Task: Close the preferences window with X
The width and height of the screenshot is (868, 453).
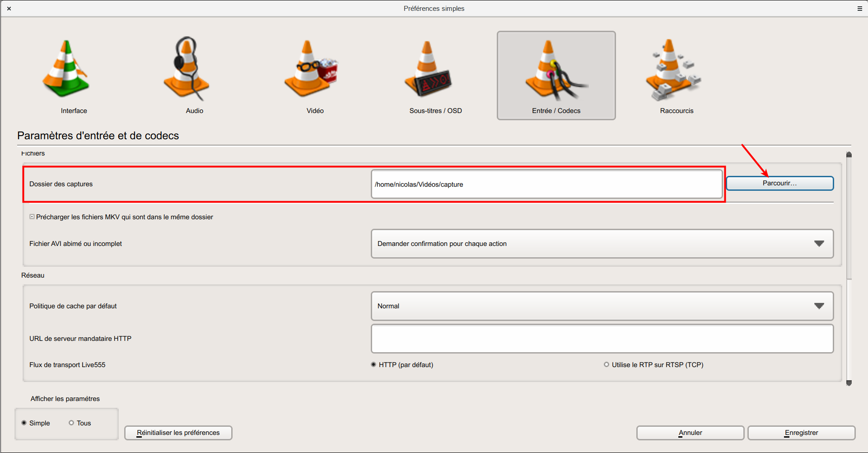Action: click(9, 9)
